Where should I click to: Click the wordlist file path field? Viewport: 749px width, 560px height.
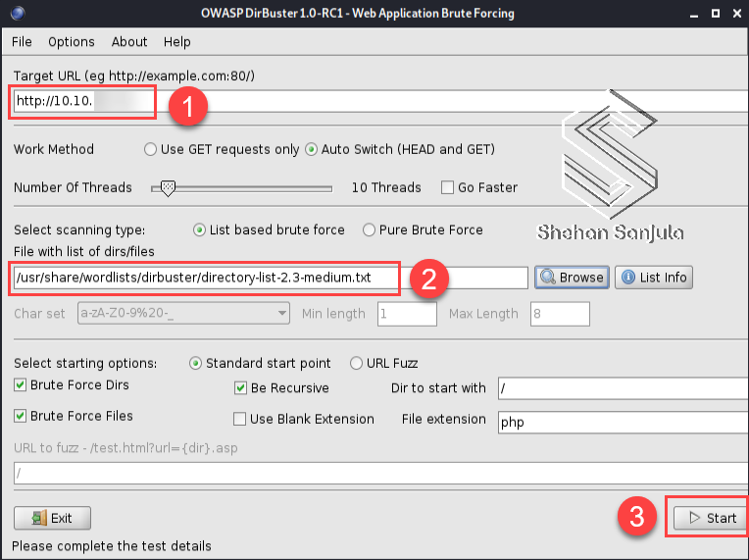pyautogui.click(x=271, y=278)
